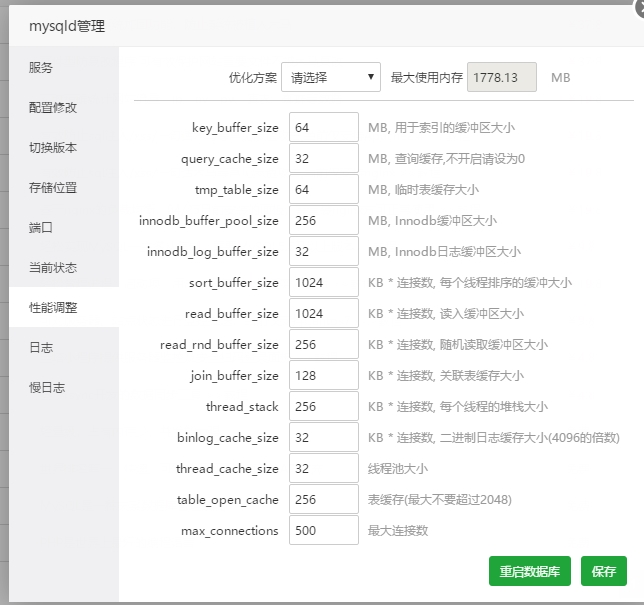Click the green 保存 button
644x605 pixels.
604,571
